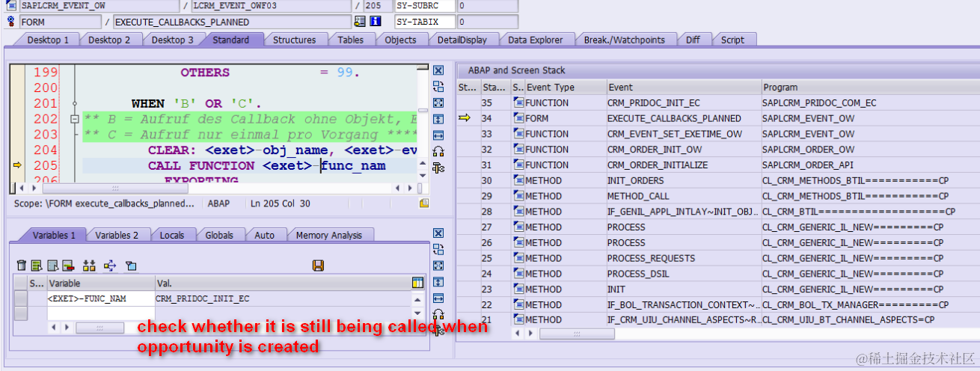980x371 pixels.
Task: Show variables tool in full screen
Action: pos(438,266)
